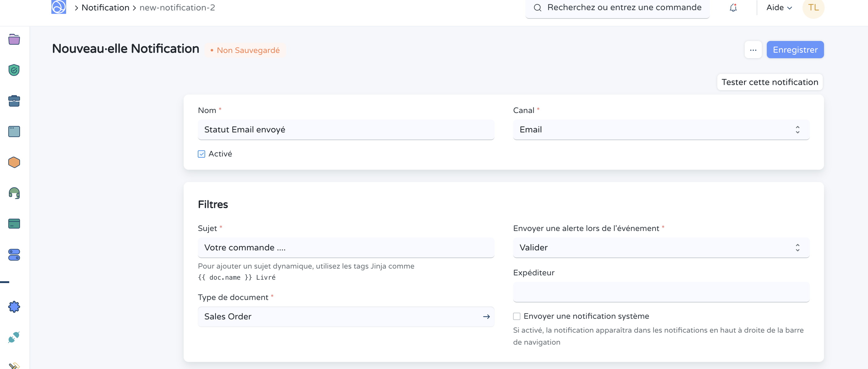Image resolution: width=868 pixels, height=369 pixels.
Task: Open the green shield sidebar icon
Action: pyautogui.click(x=14, y=70)
